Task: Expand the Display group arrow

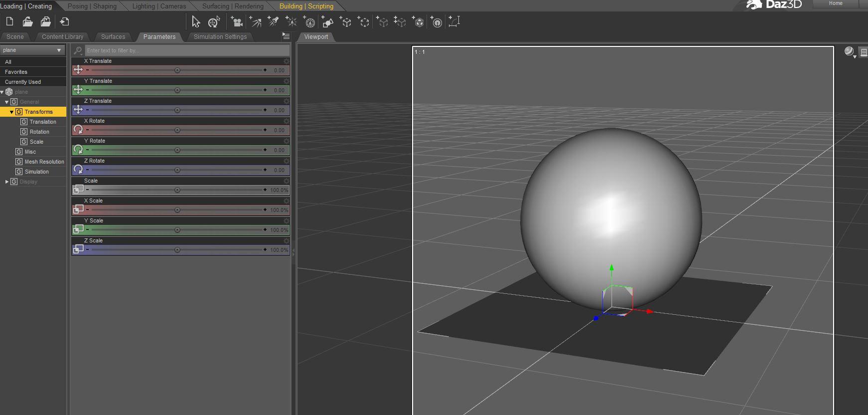Action: (7, 182)
